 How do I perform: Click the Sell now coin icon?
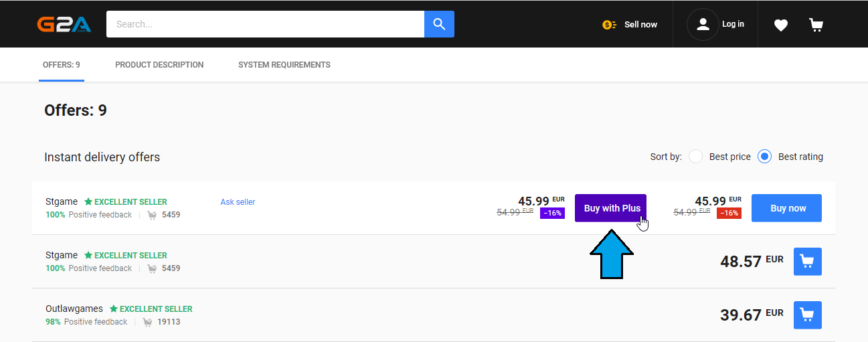609,25
